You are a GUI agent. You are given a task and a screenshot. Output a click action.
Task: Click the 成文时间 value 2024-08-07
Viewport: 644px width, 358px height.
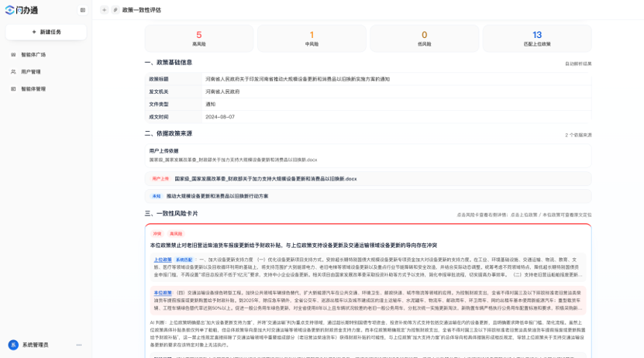pyautogui.click(x=220, y=117)
